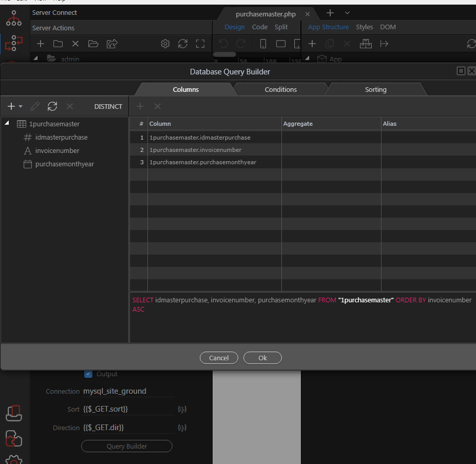Select the invoicenumber column in table tree
Screen dimensions: 476x464
(x=57, y=151)
